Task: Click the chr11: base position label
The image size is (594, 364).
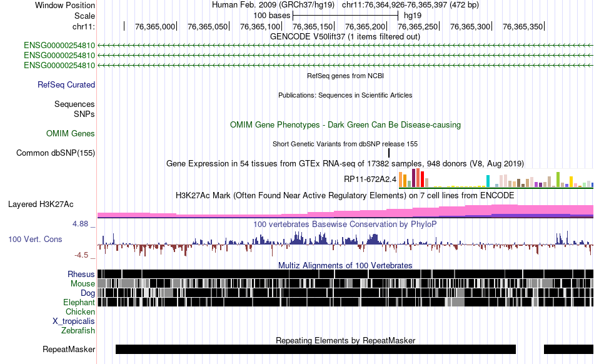Action: (83, 26)
